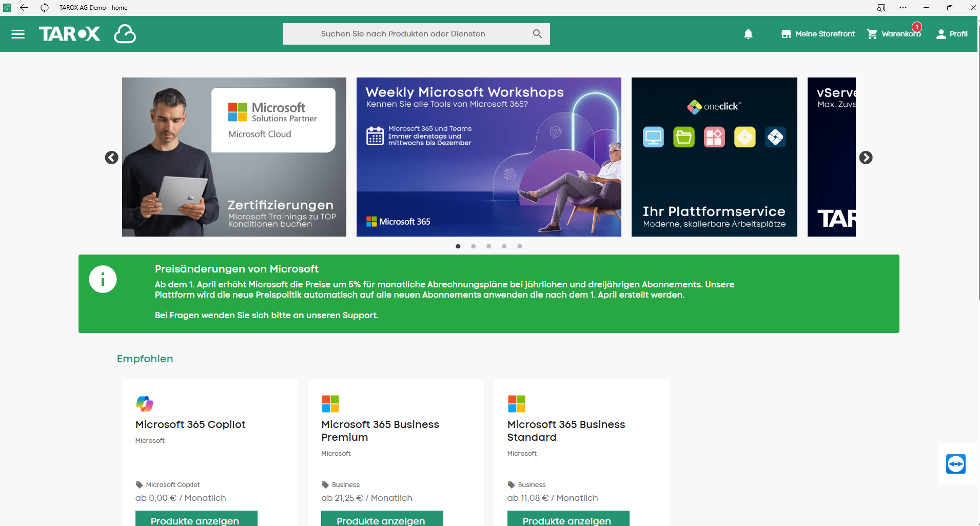The image size is (980, 526).
Task: Reload the page
Action: coord(45,8)
